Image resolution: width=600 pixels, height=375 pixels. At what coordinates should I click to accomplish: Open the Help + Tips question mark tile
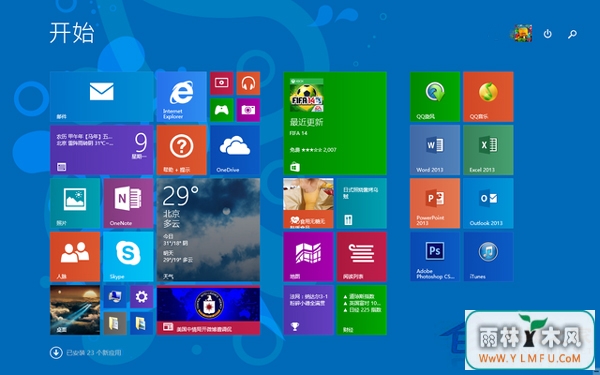181,150
